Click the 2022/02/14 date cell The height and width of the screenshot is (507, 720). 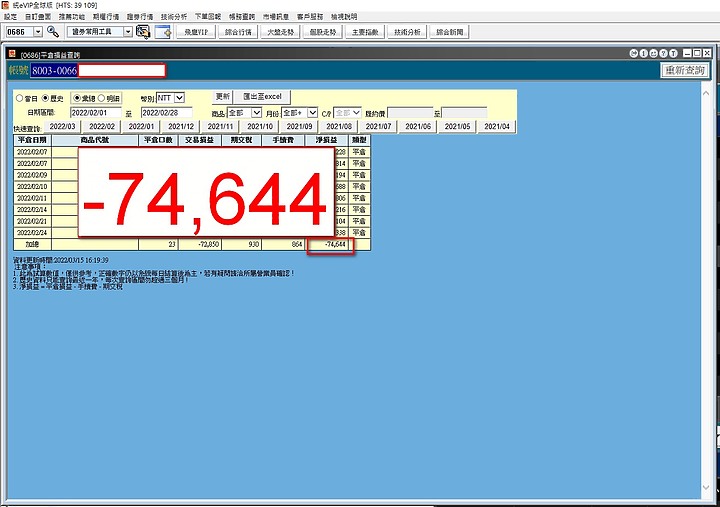pos(32,209)
